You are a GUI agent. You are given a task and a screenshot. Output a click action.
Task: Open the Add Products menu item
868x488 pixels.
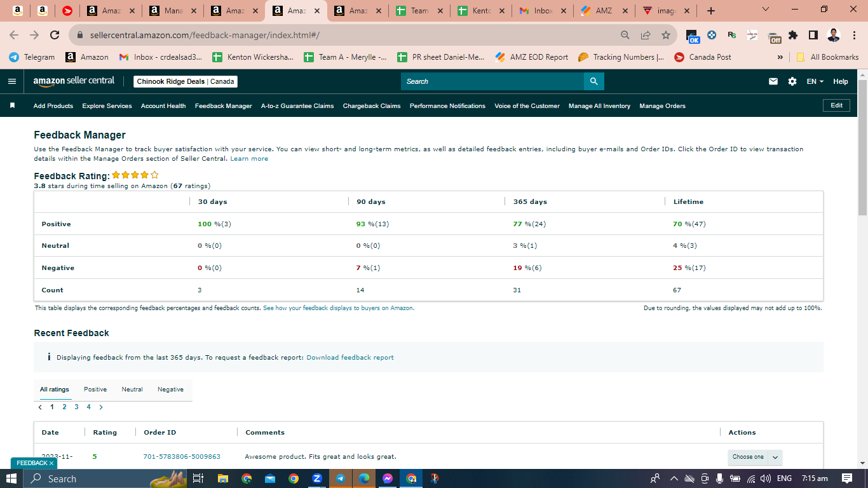53,106
